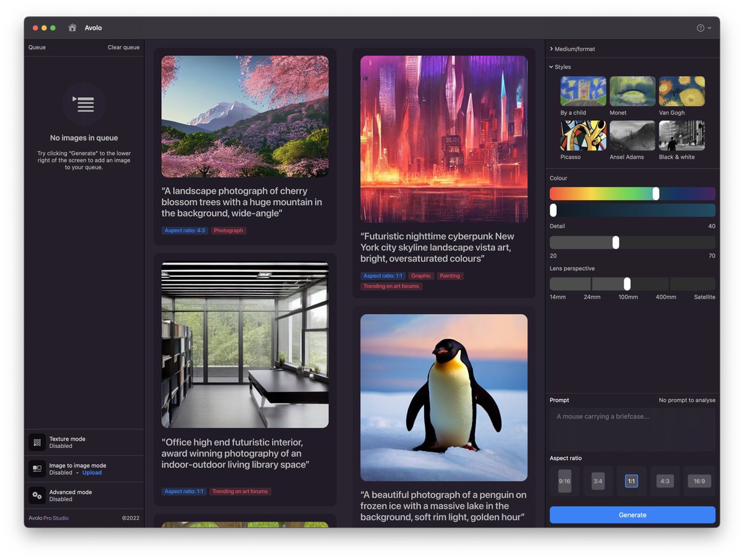Open the penguin on ice image

point(444,398)
